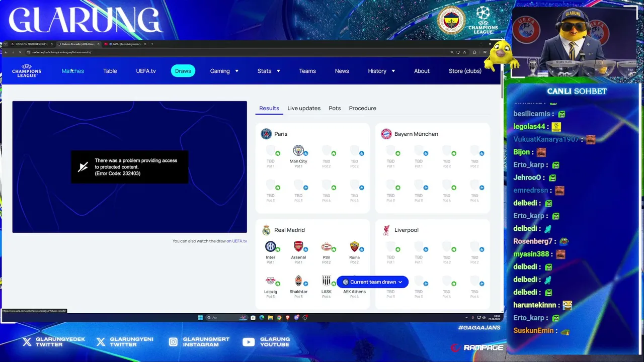Open the Windows Start menu
The height and width of the screenshot is (362, 644).
200,318
